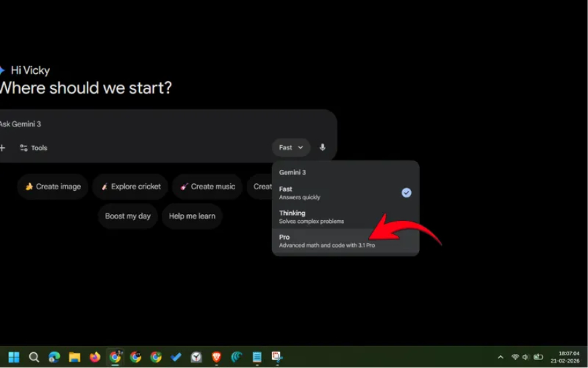The width and height of the screenshot is (588, 368).
Task: Open Windows Search from taskbar
Action: point(34,357)
